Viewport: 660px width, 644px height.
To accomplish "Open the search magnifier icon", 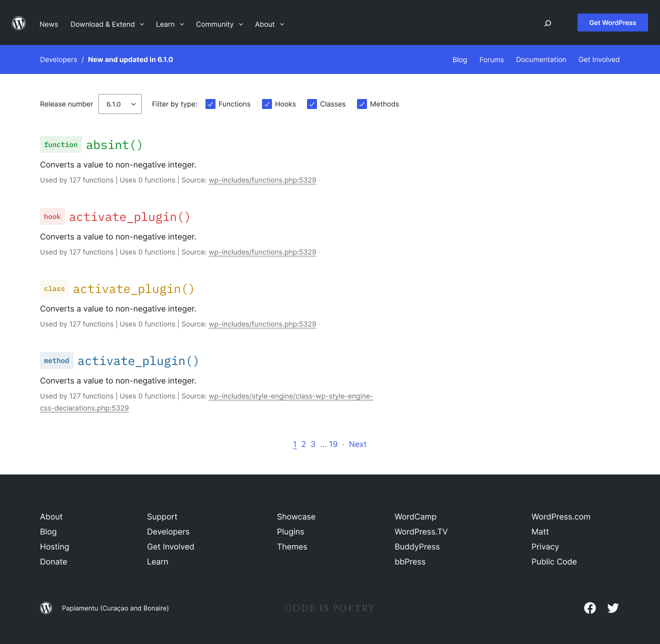I will coord(547,23).
